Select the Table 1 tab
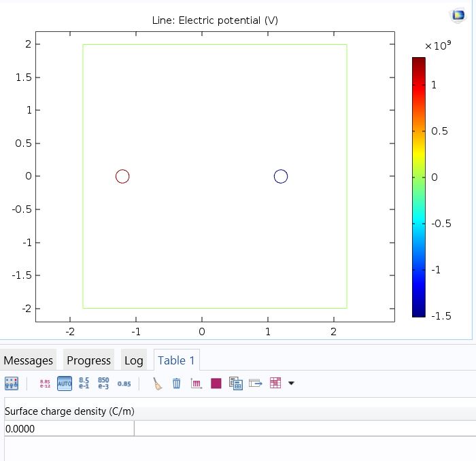476x461 pixels. tap(176, 360)
